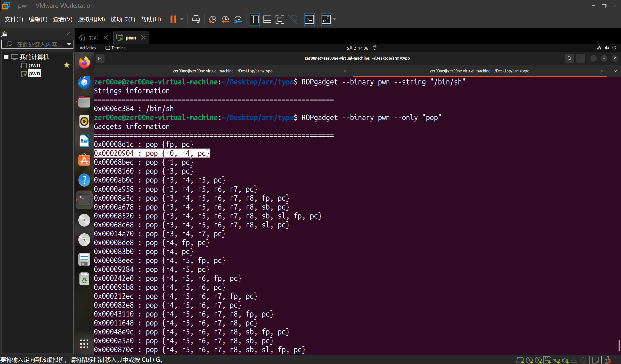The height and width of the screenshot is (364, 621).
Task: Open the Files manager in the dock
Action: 84,102
